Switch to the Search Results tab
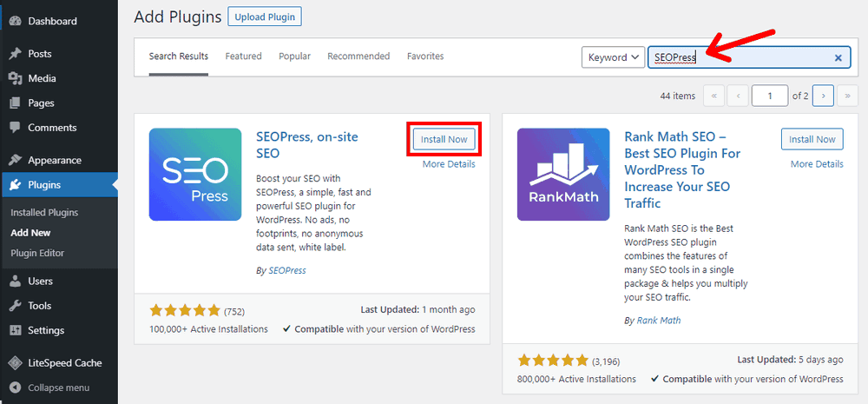 pos(179,56)
